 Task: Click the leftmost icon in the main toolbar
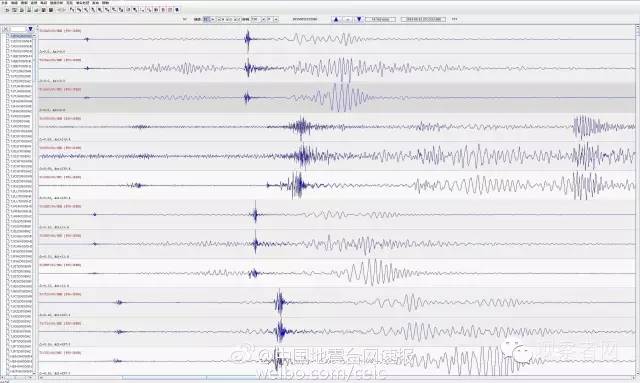(x=7, y=10)
